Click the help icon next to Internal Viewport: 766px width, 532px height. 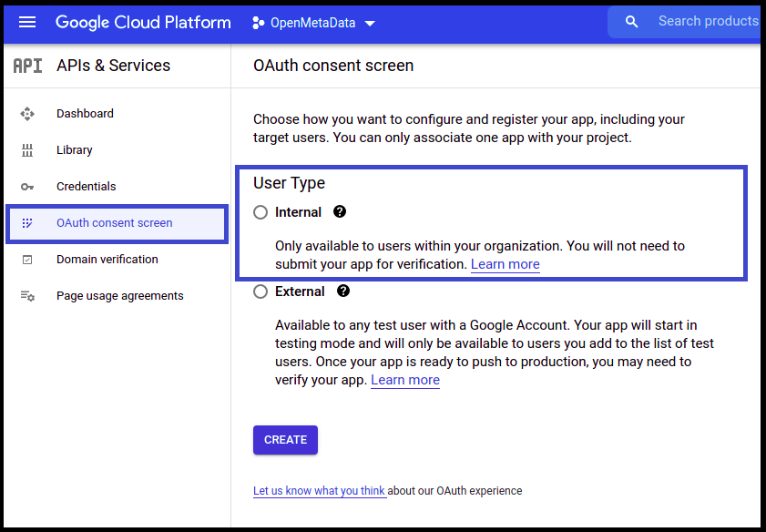click(x=340, y=211)
